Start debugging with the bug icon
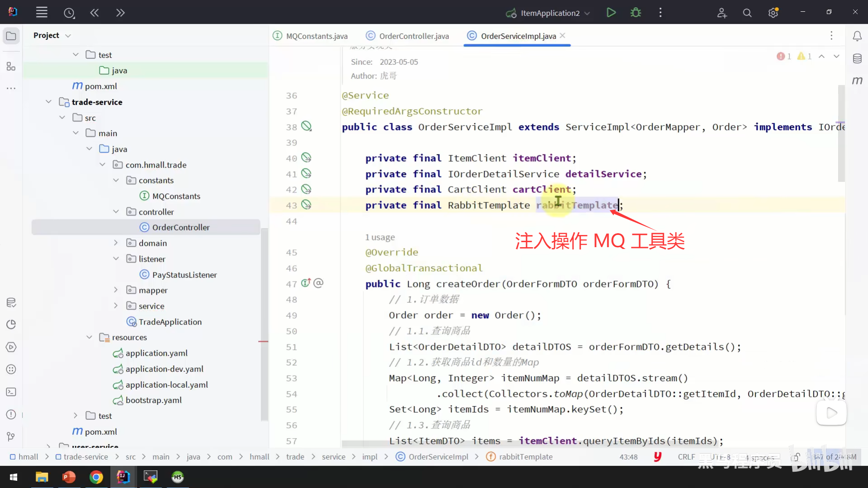868x488 pixels. [636, 13]
